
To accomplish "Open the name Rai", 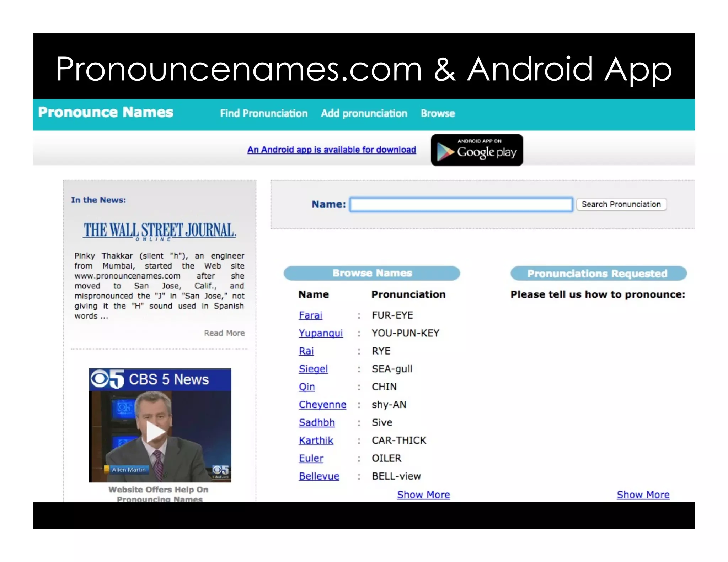I will click(306, 351).
